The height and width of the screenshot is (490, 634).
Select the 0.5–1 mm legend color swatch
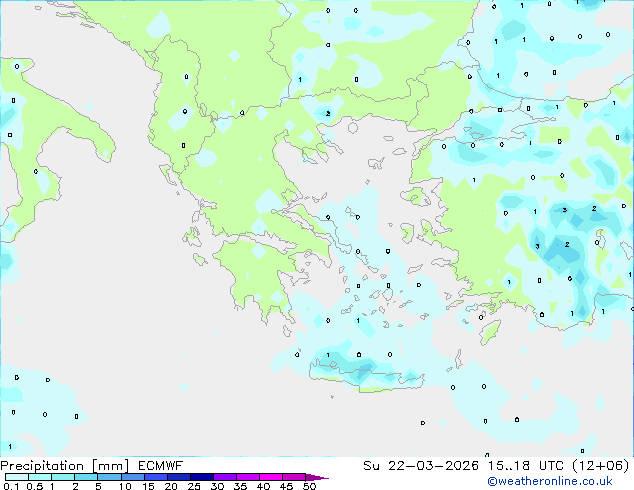point(40,477)
